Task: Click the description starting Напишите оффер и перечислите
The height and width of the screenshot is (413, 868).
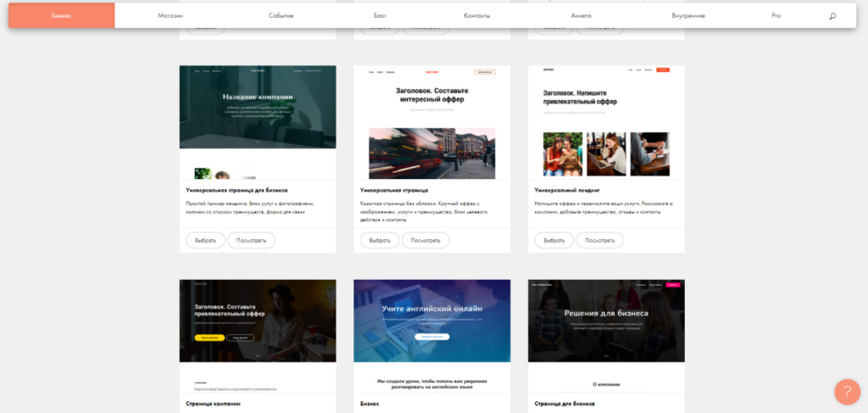Action: [x=604, y=208]
